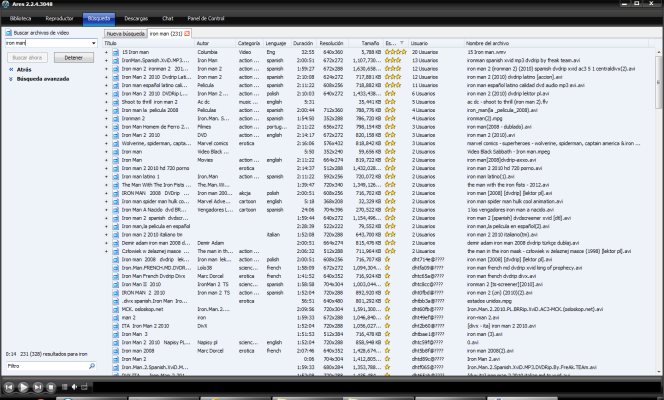This screenshot has height=400, width=664.
Task: Close the iron man (231) search tab
Action: point(187,33)
